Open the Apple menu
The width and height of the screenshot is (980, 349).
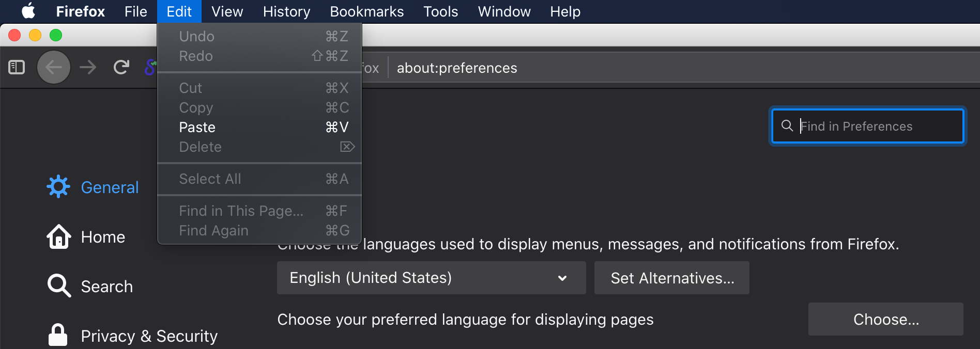(28, 11)
